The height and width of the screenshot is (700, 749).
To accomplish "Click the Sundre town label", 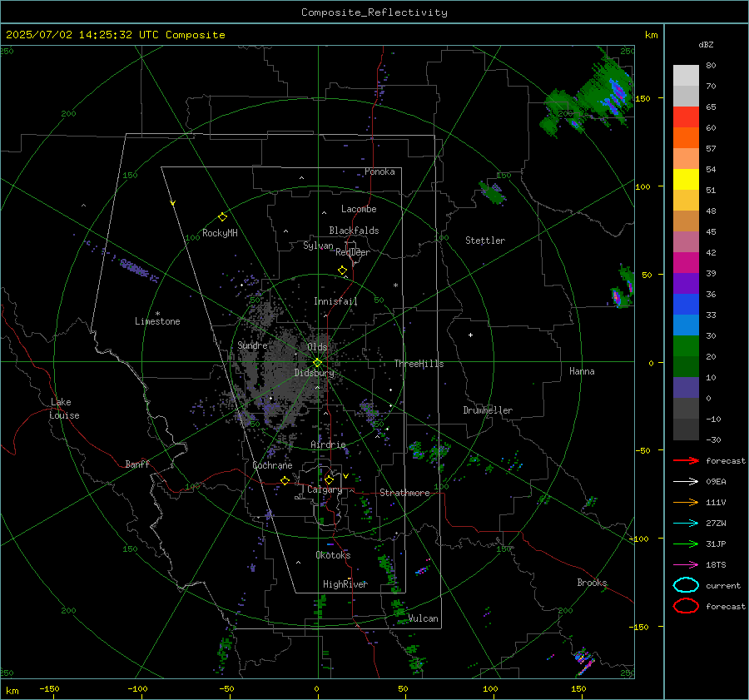I will pos(252,345).
